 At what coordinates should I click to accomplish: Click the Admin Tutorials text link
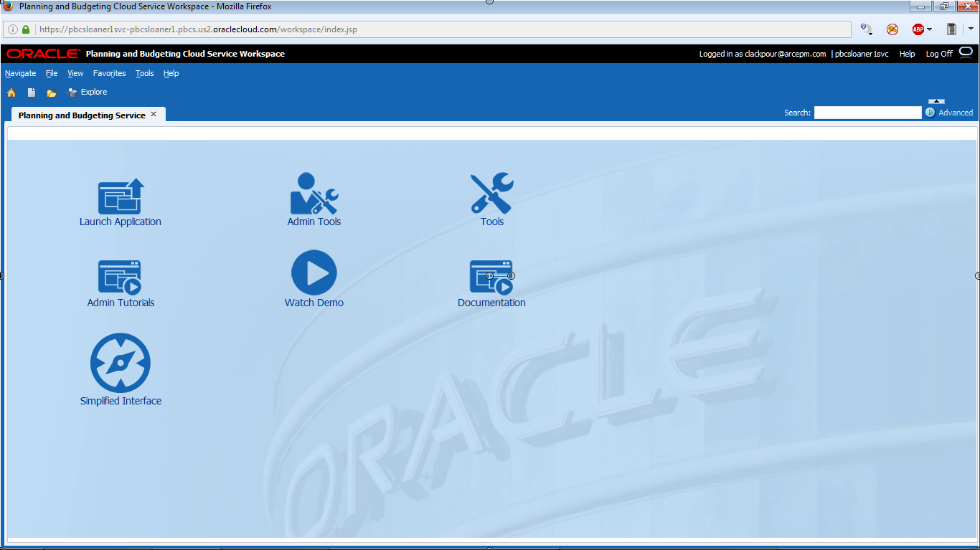[121, 303]
